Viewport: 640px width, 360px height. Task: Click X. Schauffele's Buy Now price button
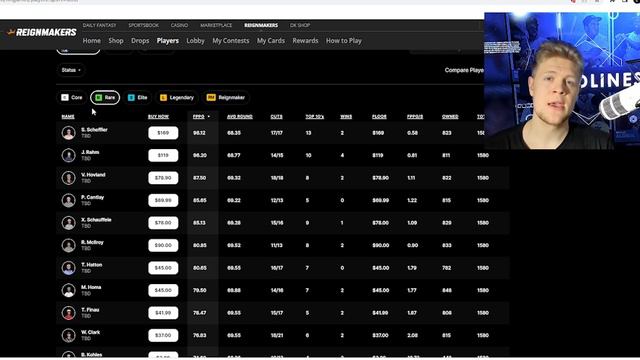(163, 223)
